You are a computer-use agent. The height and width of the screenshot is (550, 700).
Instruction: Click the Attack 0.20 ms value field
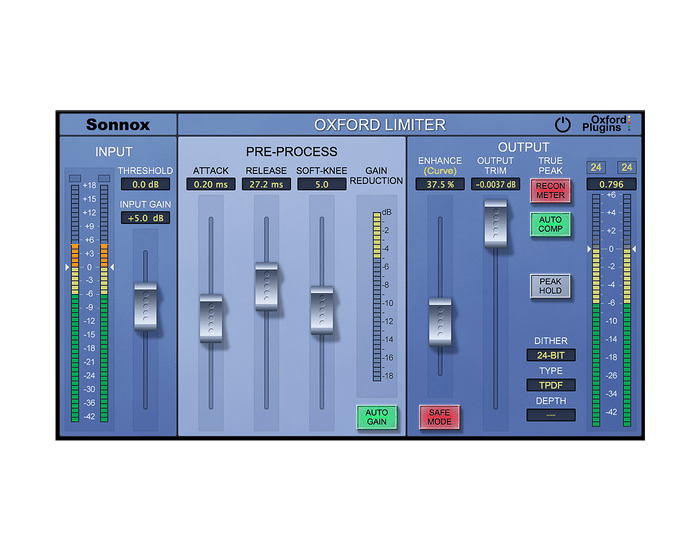click(x=211, y=184)
